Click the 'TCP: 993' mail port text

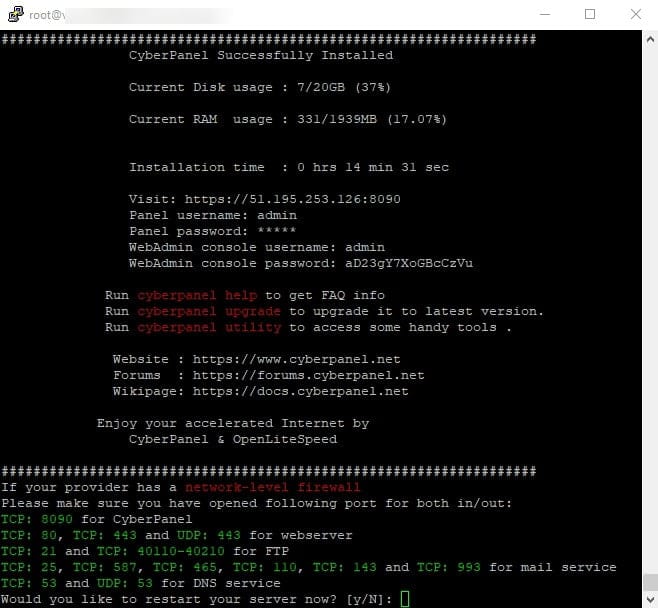(x=449, y=567)
